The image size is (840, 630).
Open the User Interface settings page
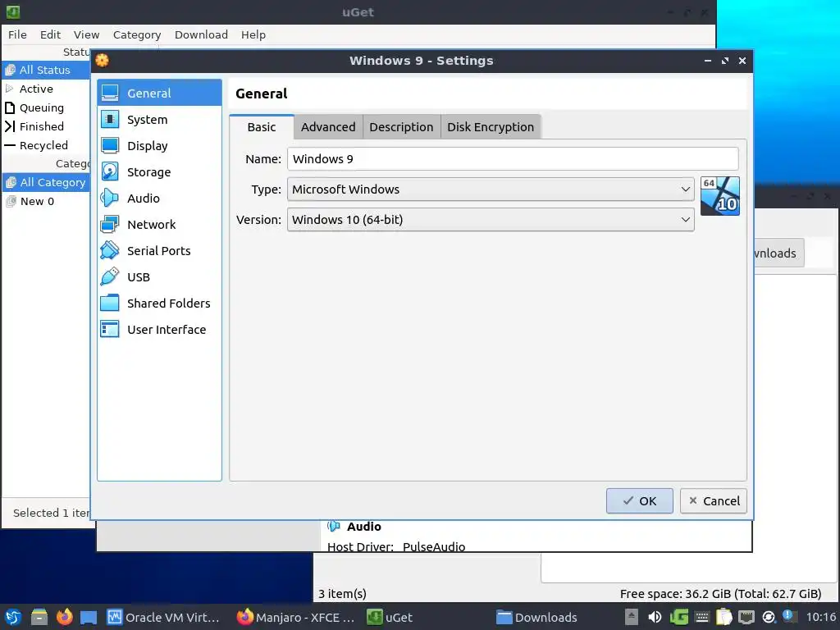pyautogui.click(x=159, y=330)
